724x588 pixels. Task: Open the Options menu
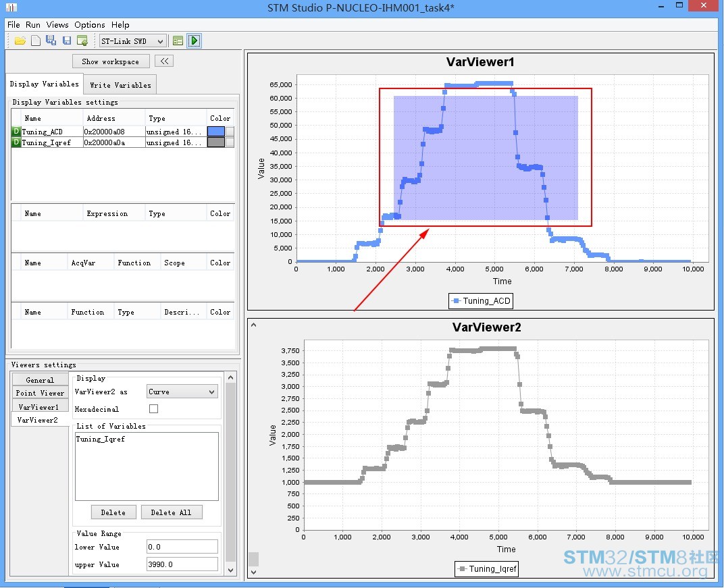pos(90,25)
